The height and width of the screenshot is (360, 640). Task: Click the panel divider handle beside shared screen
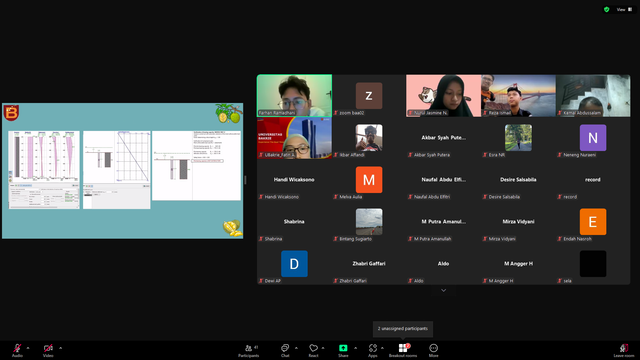pos(245,180)
